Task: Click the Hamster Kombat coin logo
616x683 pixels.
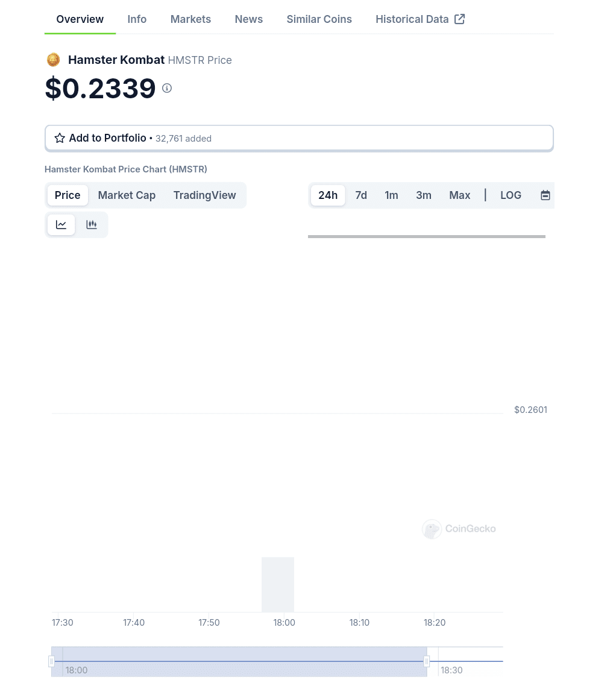Action: coord(53,59)
